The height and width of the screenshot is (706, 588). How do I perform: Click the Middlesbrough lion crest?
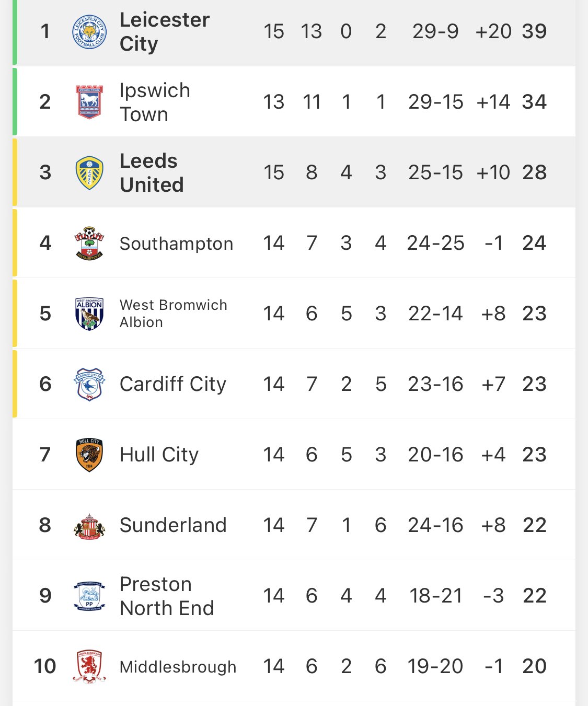(89, 667)
